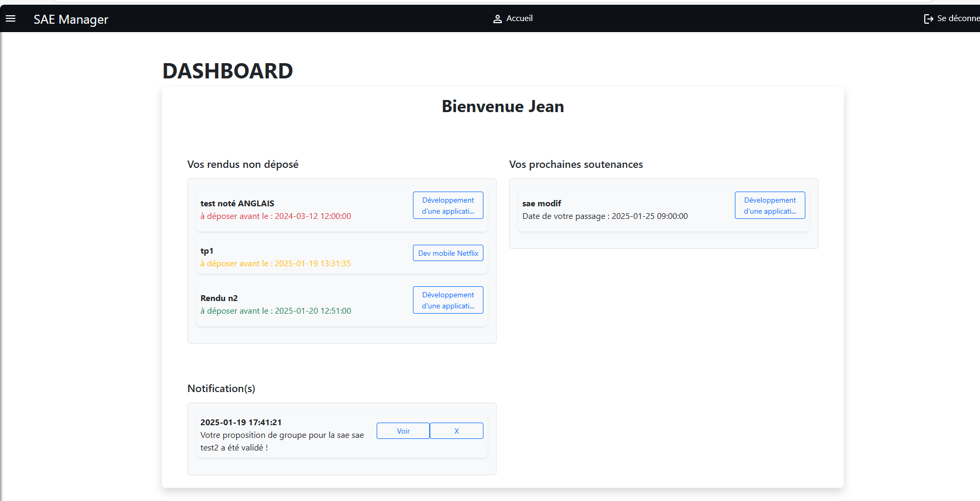Click the user profile icon beside Accueil
Image resolution: width=980 pixels, height=501 pixels.
(497, 19)
